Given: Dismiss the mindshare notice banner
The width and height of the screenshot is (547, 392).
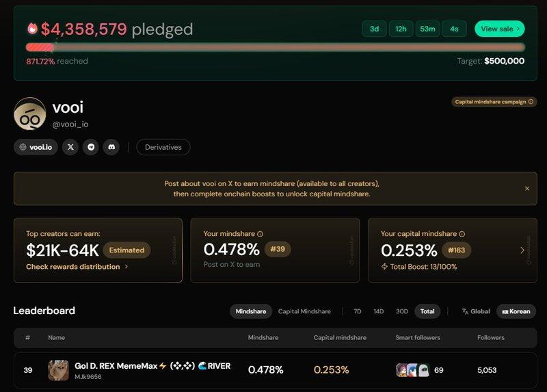Looking at the screenshot, I should click(x=527, y=188).
